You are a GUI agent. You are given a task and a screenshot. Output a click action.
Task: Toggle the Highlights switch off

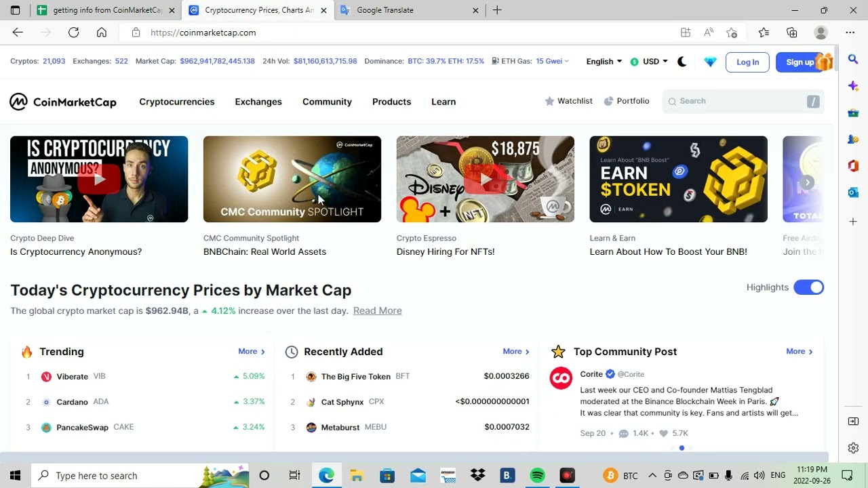(x=808, y=287)
